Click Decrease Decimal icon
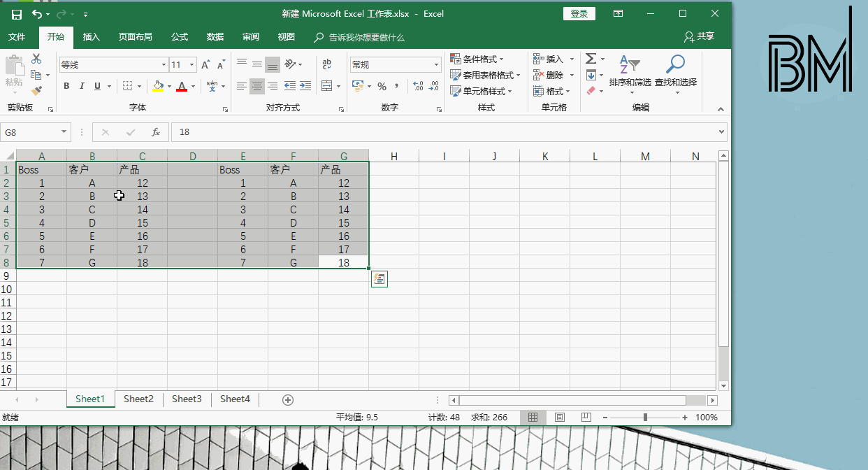Viewport: 868px width, 470px height. [434, 86]
